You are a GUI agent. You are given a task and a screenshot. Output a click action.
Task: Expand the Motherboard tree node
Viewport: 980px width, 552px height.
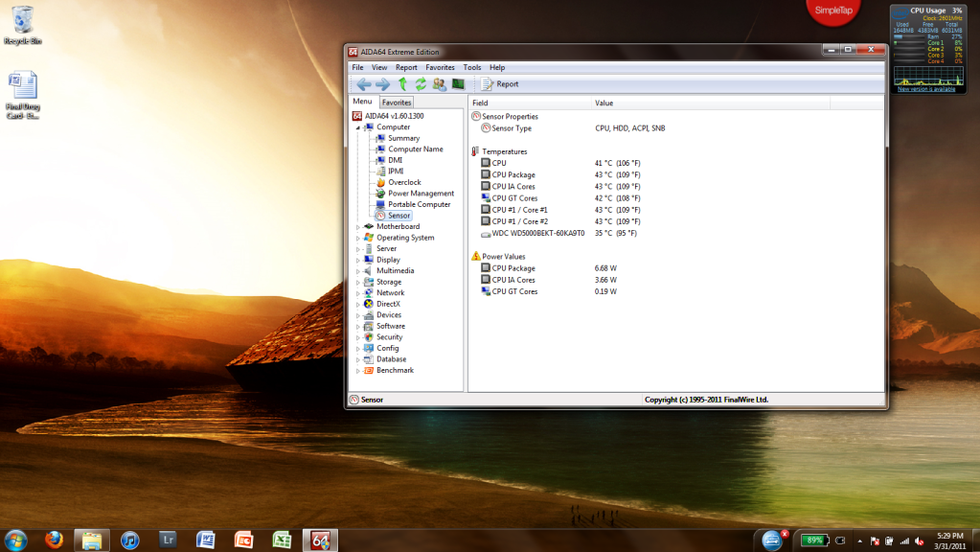click(358, 227)
